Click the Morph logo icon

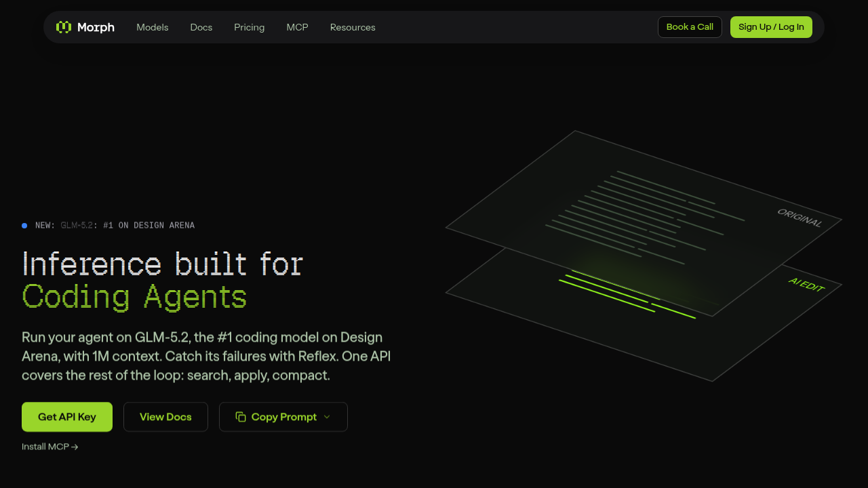pyautogui.click(x=64, y=27)
